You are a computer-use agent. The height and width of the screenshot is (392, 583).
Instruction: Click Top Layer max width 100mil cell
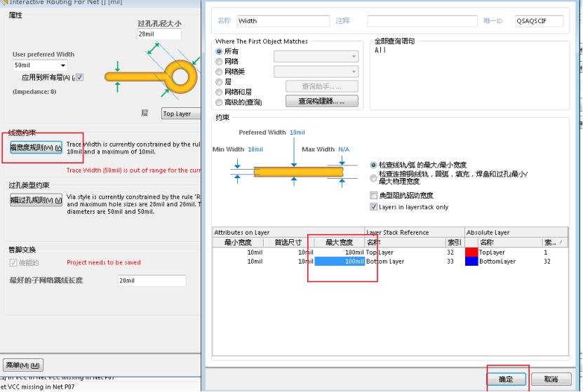click(x=340, y=252)
